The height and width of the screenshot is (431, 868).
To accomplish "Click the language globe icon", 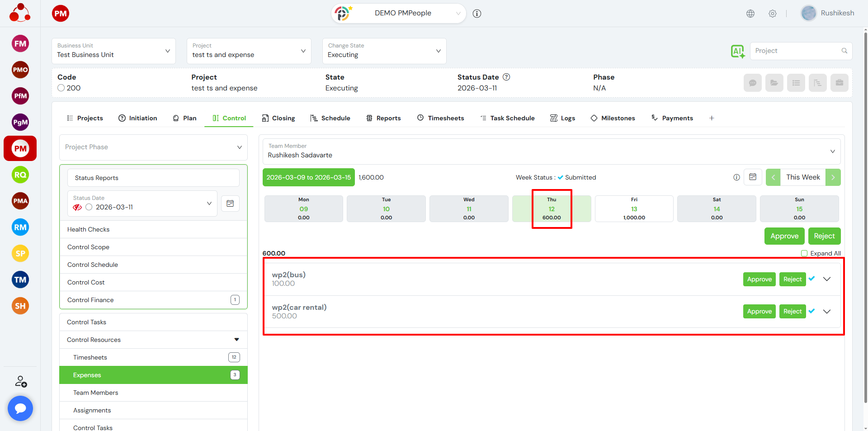I will (750, 14).
